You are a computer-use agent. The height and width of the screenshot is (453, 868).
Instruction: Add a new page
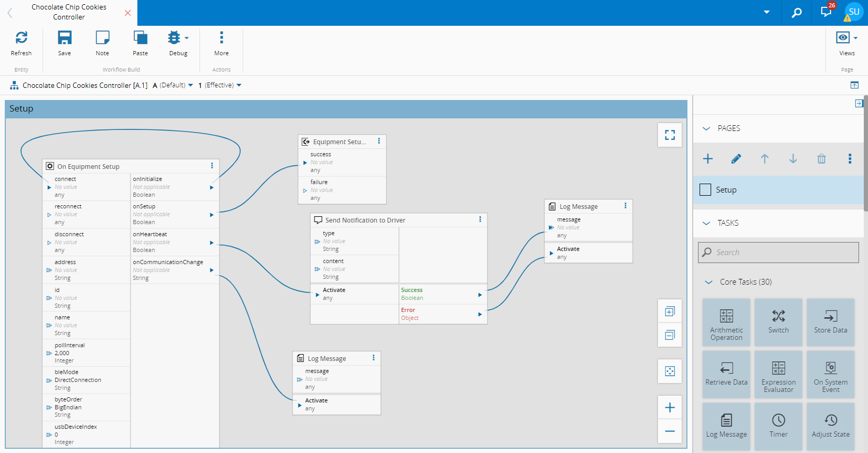pos(708,159)
